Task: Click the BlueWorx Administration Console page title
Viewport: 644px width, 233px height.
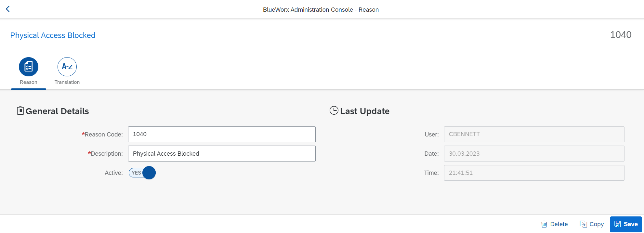Action: tap(321, 10)
